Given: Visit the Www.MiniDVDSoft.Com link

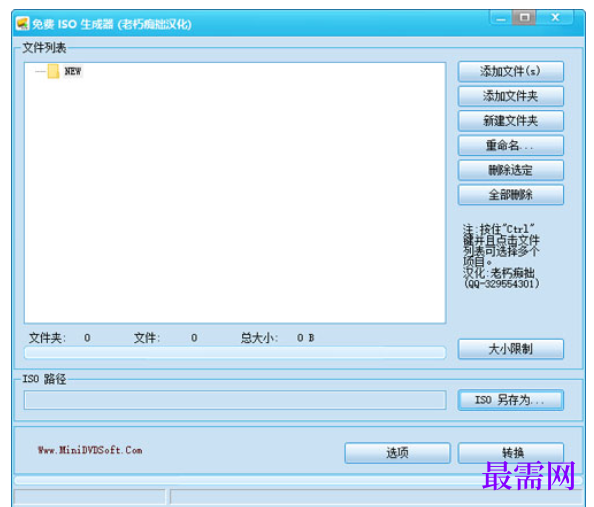Looking at the screenshot, I should (90, 451).
